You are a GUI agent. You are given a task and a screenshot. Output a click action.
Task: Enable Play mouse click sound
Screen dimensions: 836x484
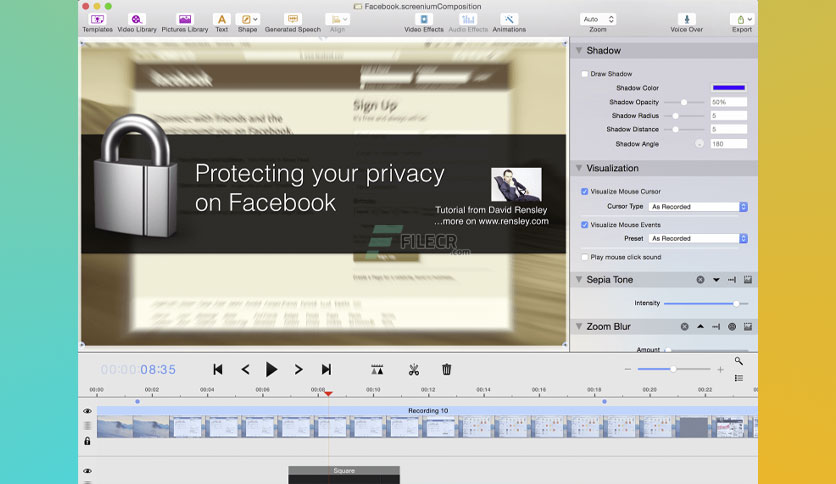(x=585, y=257)
